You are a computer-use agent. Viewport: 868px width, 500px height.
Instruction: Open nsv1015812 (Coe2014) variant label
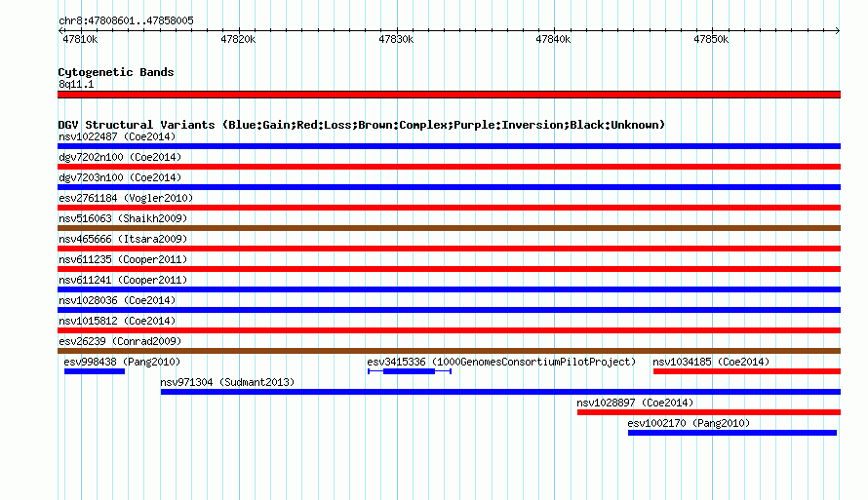coord(117,321)
